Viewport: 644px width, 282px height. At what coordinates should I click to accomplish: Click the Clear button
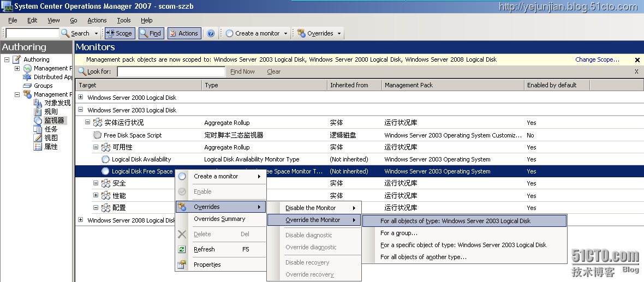click(x=273, y=71)
